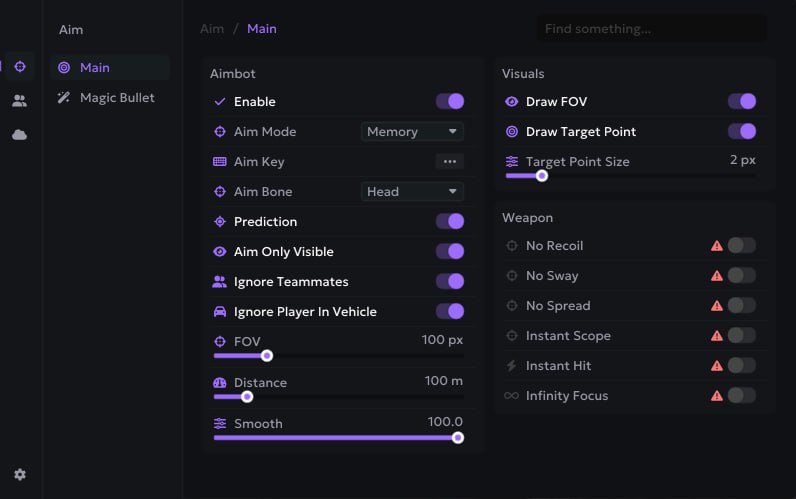Viewport: 796px width, 499px height.
Task: Toggle the Draw Target Point switch
Action: click(742, 131)
